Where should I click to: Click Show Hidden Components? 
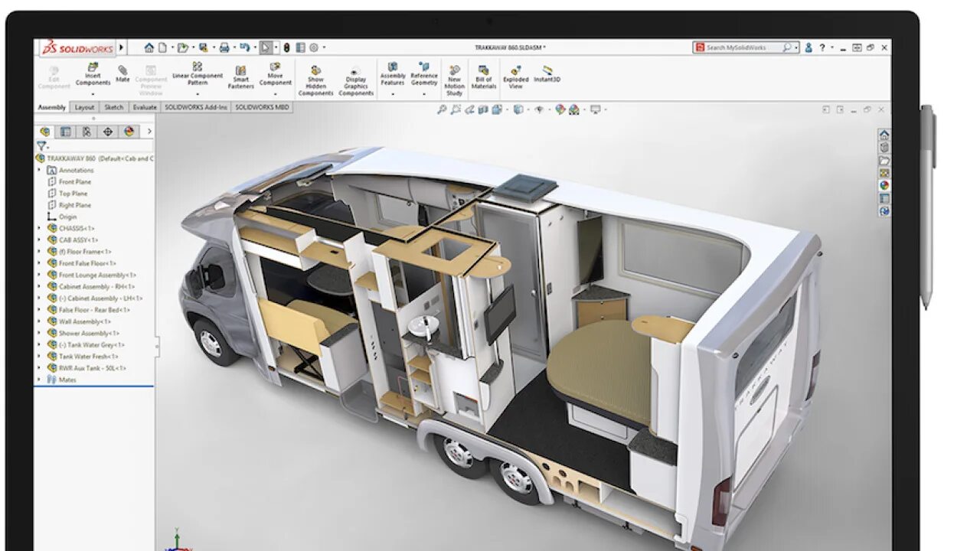point(316,82)
